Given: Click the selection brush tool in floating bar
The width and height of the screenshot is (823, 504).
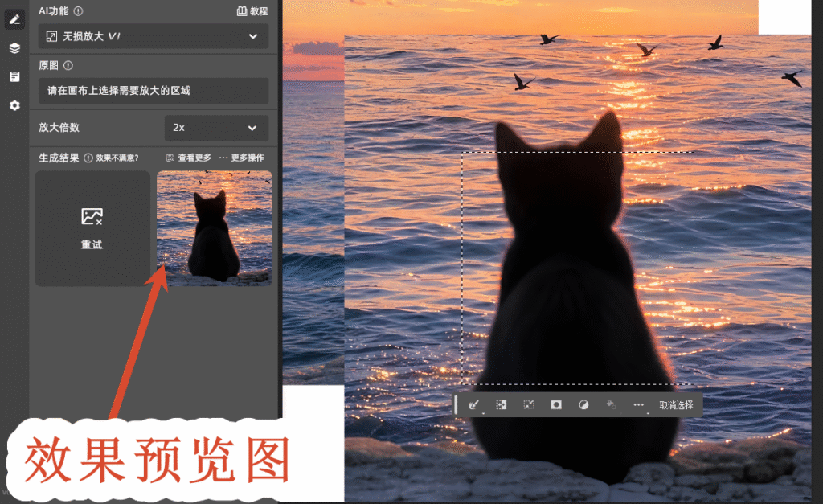Looking at the screenshot, I should pos(474,405).
